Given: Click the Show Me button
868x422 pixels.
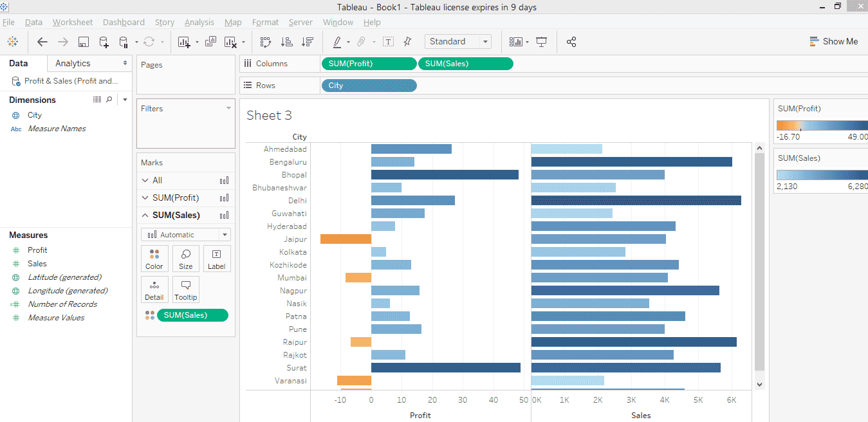Looking at the screenshot, I should [x=834, y=41].
